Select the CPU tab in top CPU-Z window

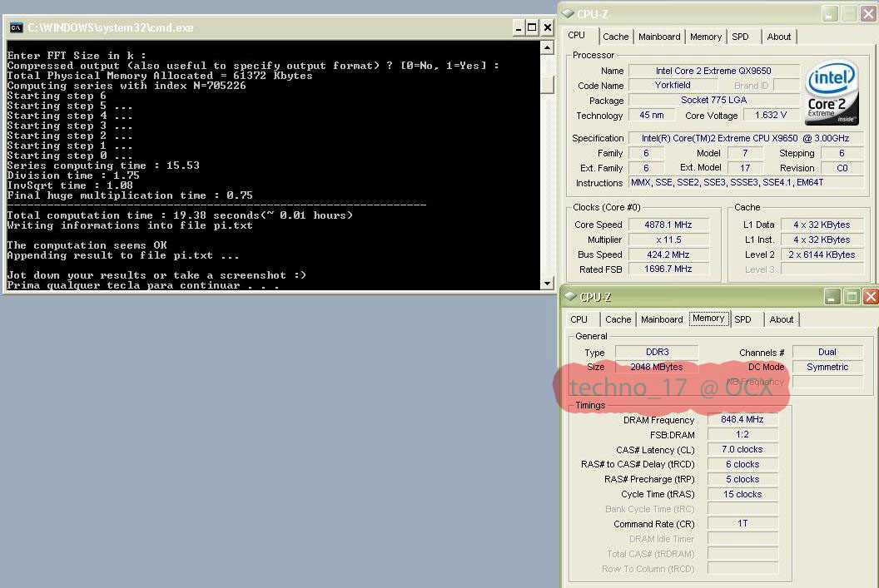click(x=577, y=35)
